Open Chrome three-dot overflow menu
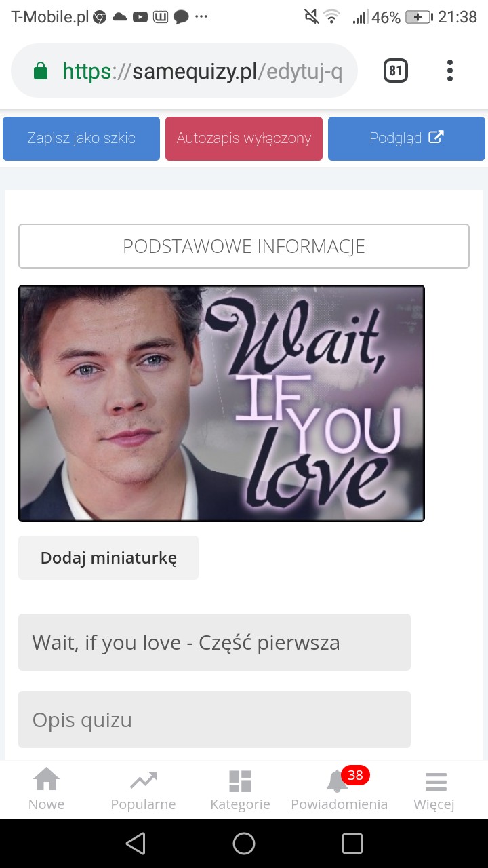The height and width of the screenshot is (868, 488). click(x=450, y=71)
